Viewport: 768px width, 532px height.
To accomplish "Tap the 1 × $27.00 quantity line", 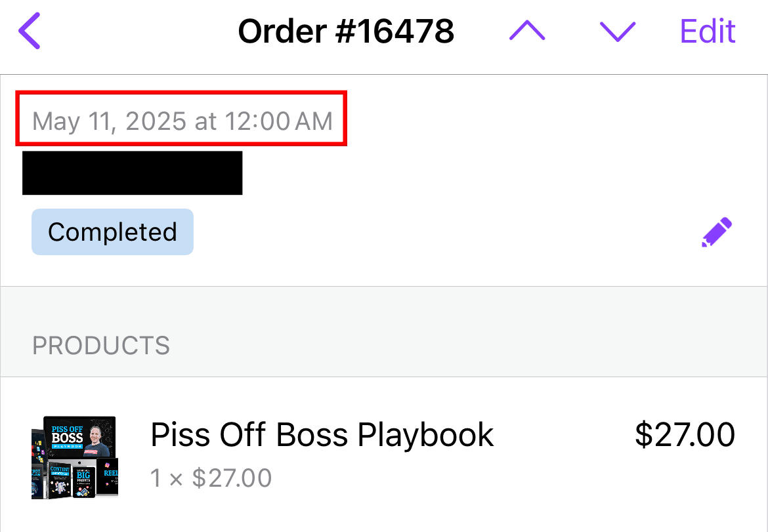I will (211, 478).
